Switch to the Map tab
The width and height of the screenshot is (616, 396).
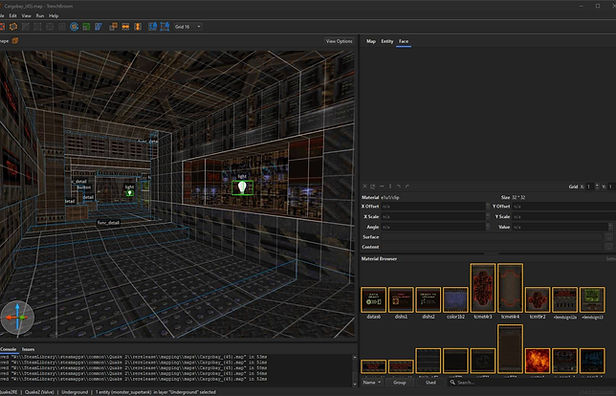point(371,41)
